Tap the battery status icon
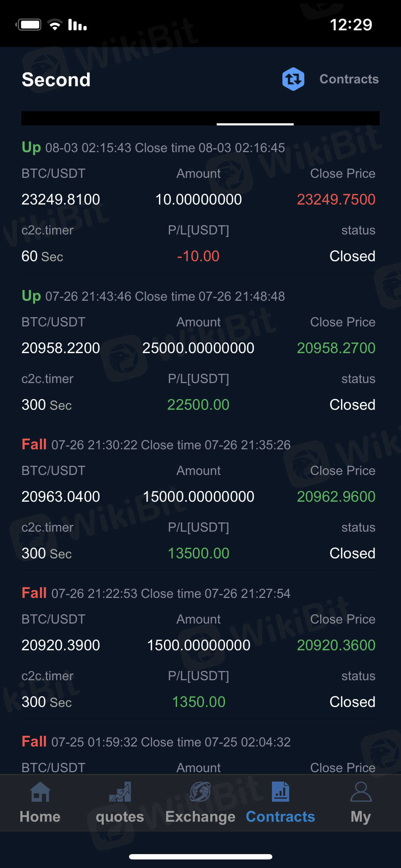Image resolution: width=401 pixels, height=868 pixels. pos(30,25)
